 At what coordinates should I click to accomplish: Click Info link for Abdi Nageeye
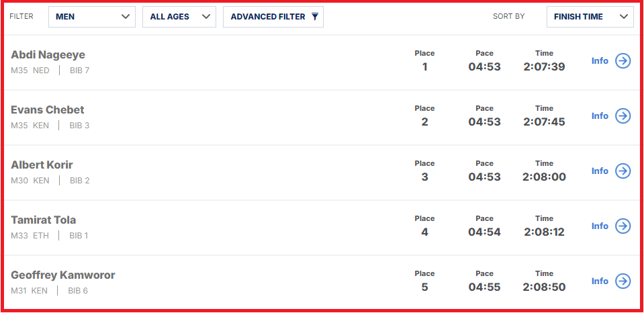tap(600, 61)
